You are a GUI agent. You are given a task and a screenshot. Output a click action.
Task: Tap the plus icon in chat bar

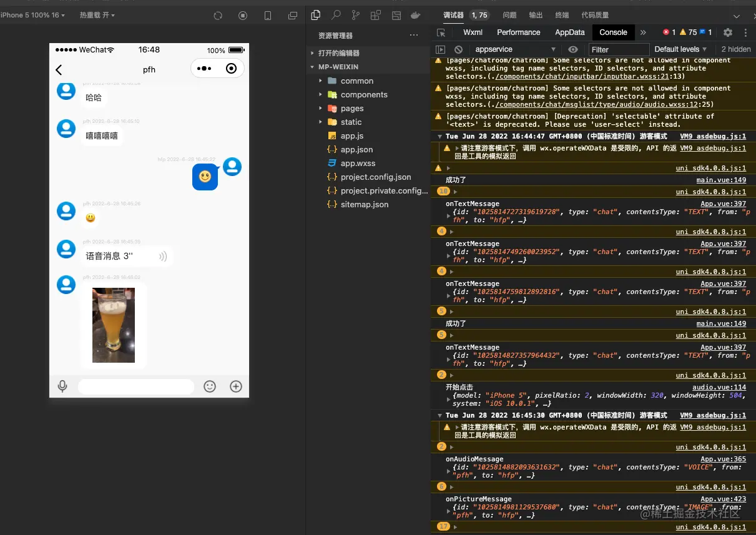pyautogui.click(x=236, y=386)
